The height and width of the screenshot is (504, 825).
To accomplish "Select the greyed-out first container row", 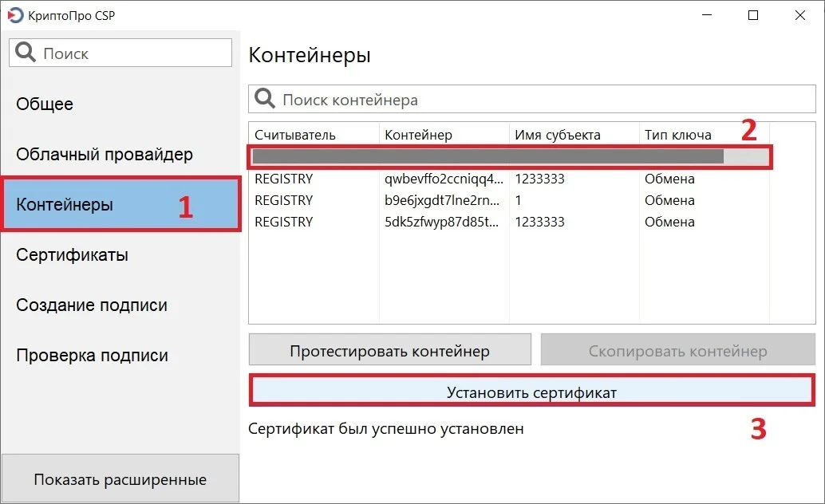I will 509,157.
